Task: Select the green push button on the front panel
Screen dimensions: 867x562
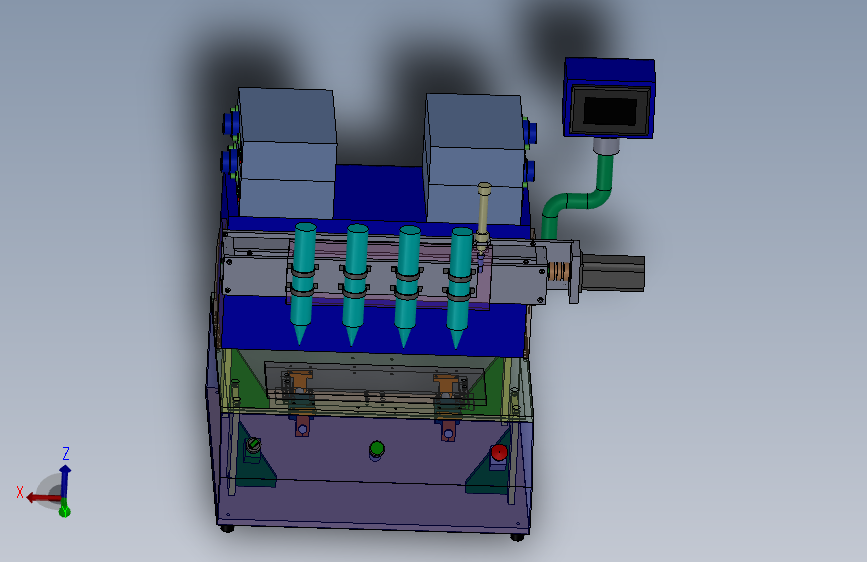Action: [377, 449]
